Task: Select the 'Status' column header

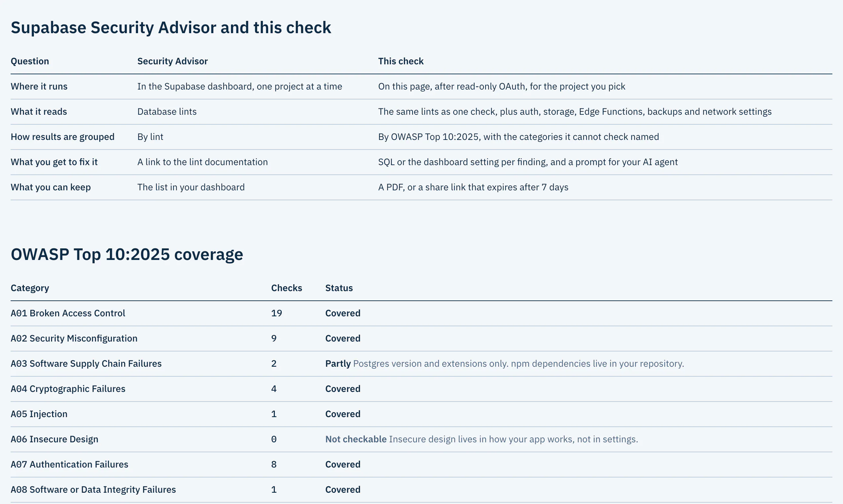Action: click(x=339, y=288)
